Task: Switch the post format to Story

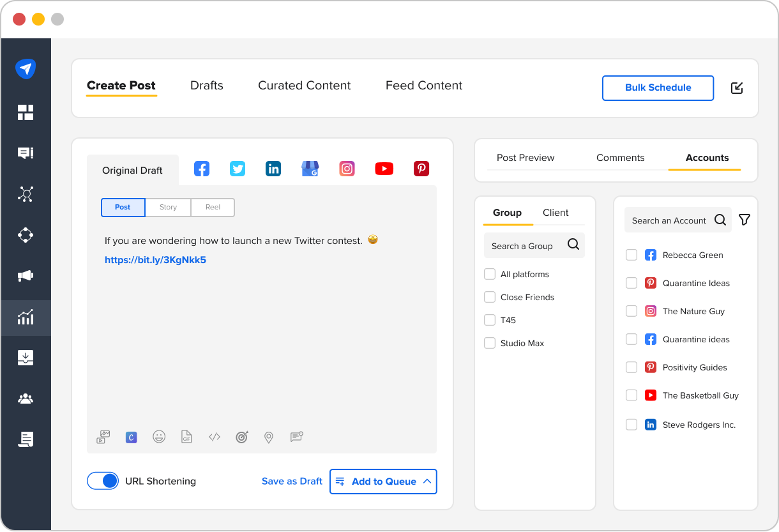Action: point(168,207)
